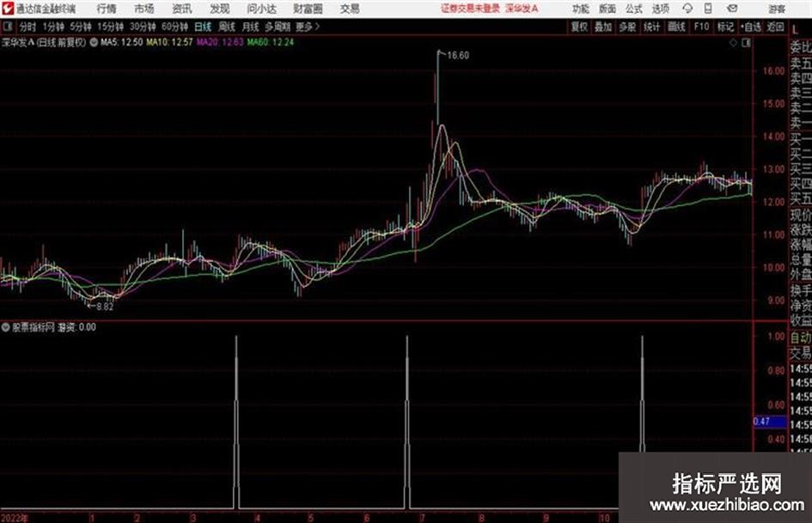Switch to the 15分钟 period tab
Screen dimensions: 812x523
[x=110, y=27]
